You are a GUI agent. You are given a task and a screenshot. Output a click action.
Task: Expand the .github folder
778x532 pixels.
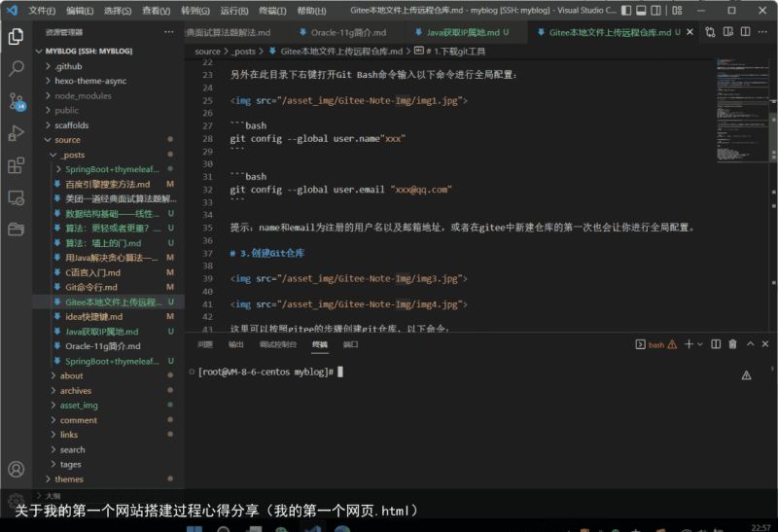108,66
